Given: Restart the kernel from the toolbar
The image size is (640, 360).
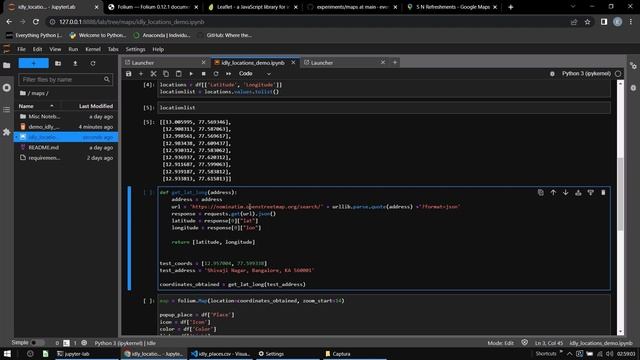Looking at the screenshot, I should tap(216, 74).
